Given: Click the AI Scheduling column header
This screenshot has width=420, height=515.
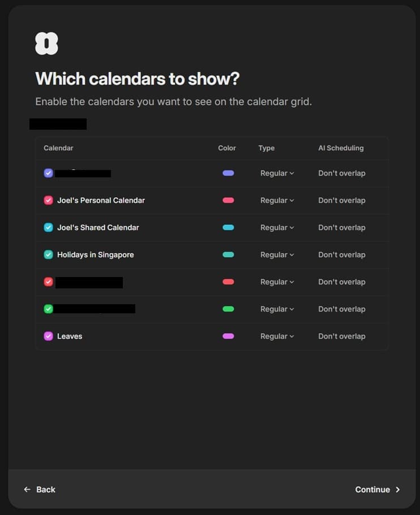Looking at the screenshot, I should click(341, 148).
